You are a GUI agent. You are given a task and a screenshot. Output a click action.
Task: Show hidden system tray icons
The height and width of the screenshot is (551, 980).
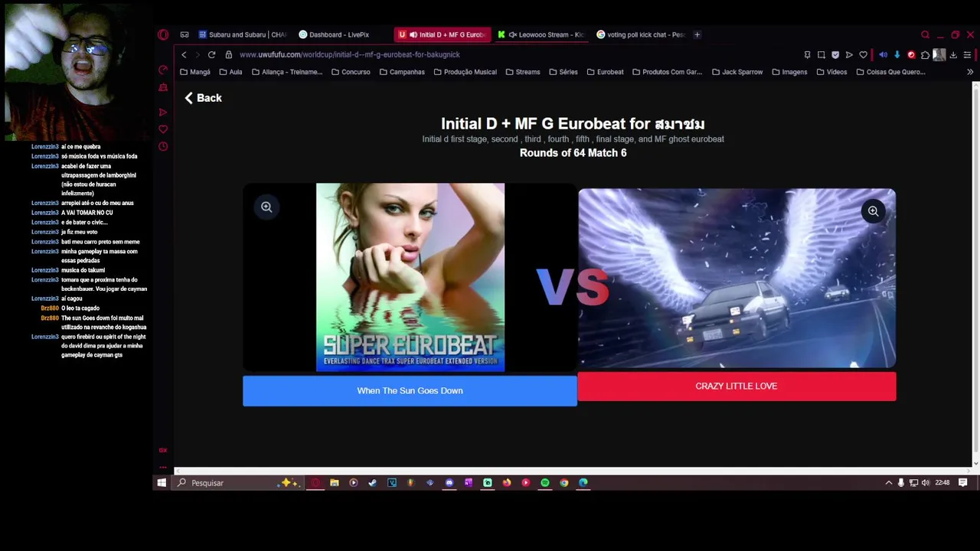click(x=888, y=483)
